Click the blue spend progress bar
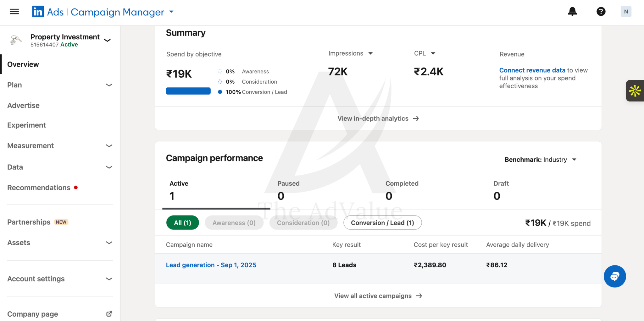 click(188, 91)
